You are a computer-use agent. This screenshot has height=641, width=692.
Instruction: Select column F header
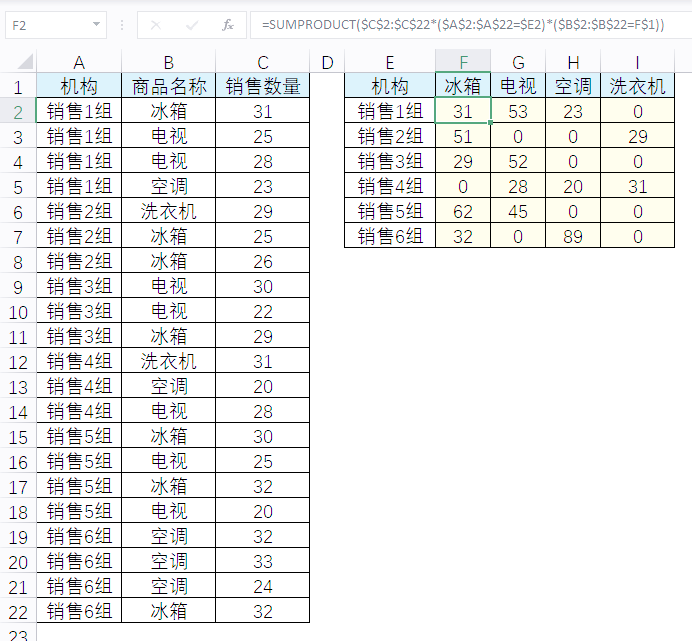pyautogui.click(x=463, y=62)
